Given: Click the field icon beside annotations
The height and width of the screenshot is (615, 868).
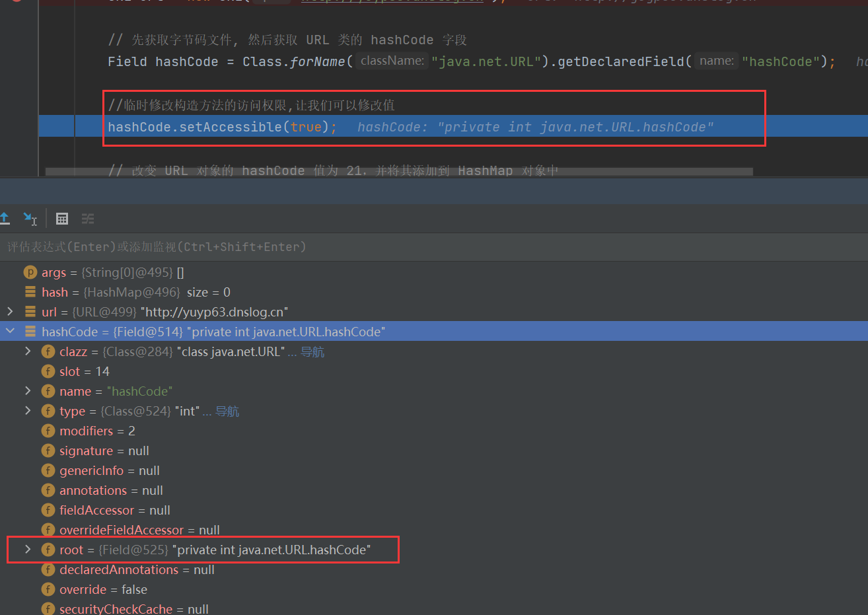Looking at the screenshot, I should (48, 490).
